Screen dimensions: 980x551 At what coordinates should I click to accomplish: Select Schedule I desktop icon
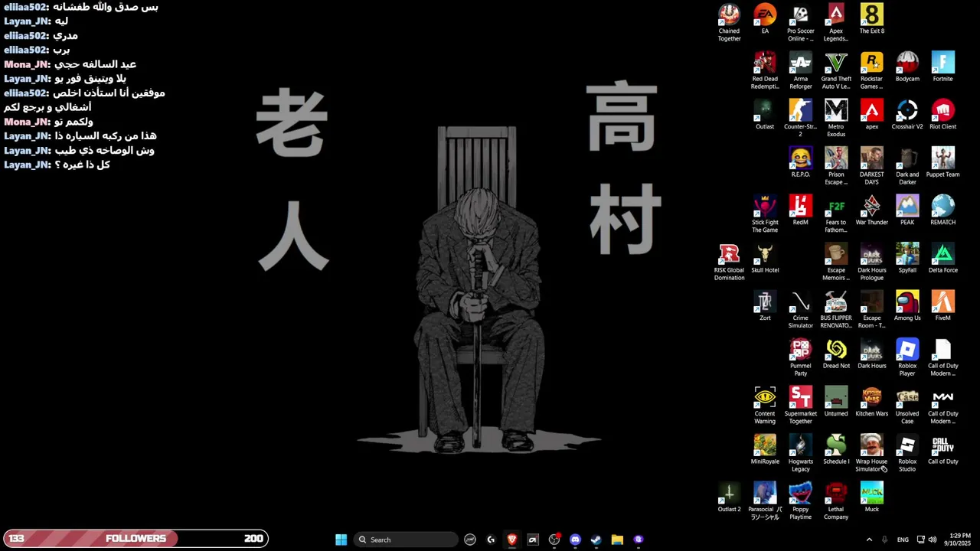836,450
